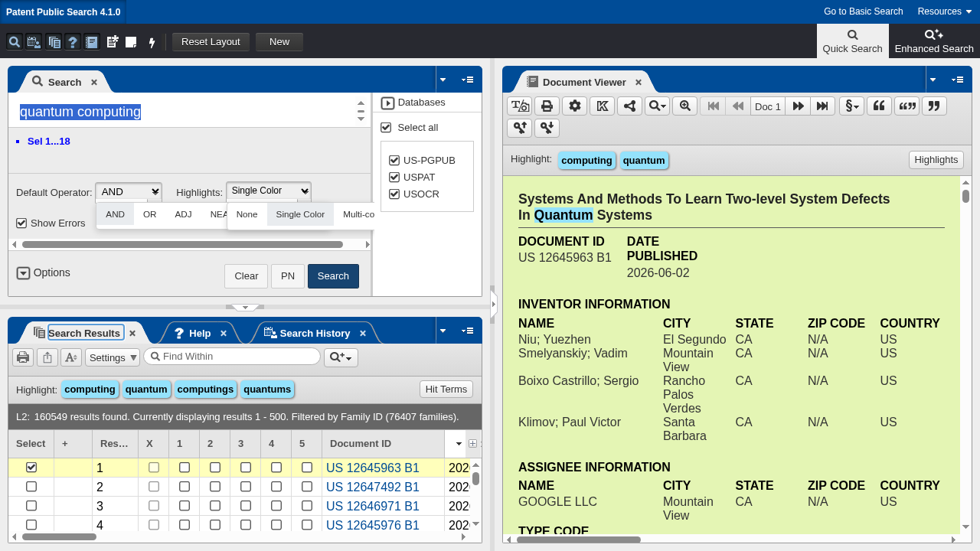980x551 pixels.
Task: Go to the previous document
Action: click(x=738, y=106)
